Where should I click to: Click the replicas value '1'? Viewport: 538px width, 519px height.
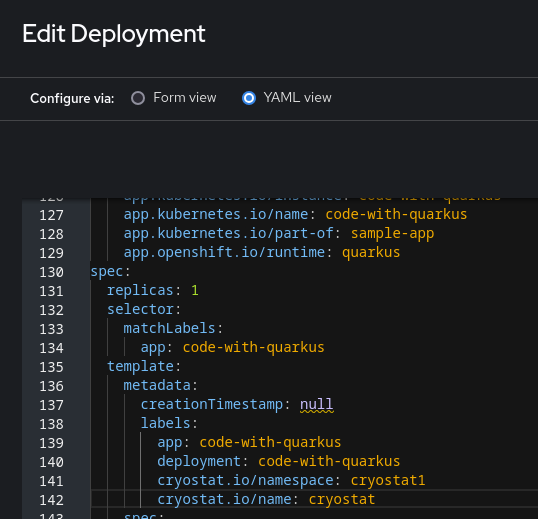tap(195, 291)
